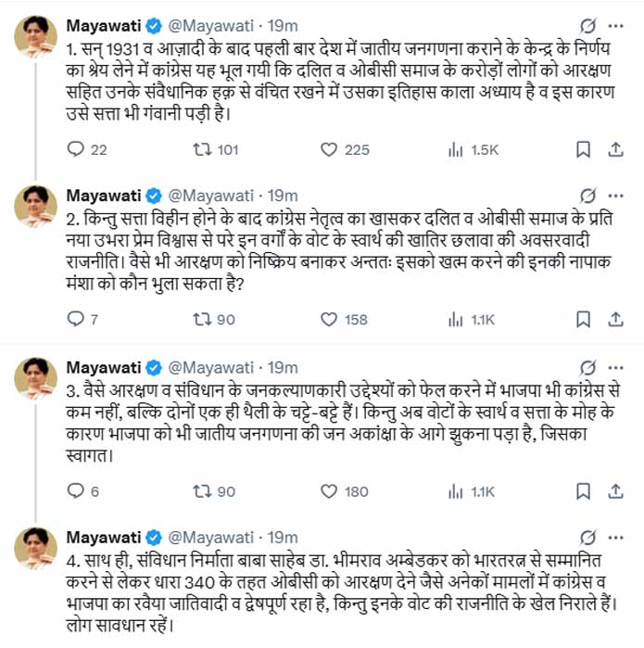The height and width of the screenshot is (648, 644).
Task: Bookmark the third Mayawati tweet
Action: coord(583,491)
